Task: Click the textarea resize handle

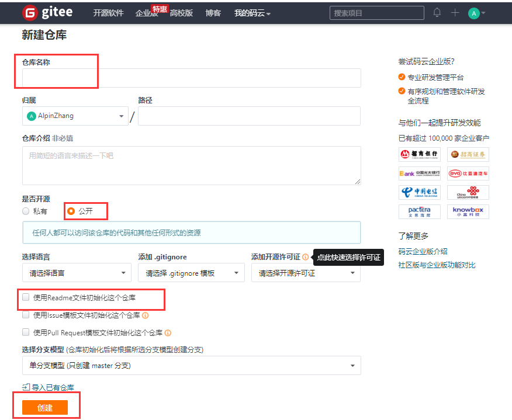Action: (358, 182)
